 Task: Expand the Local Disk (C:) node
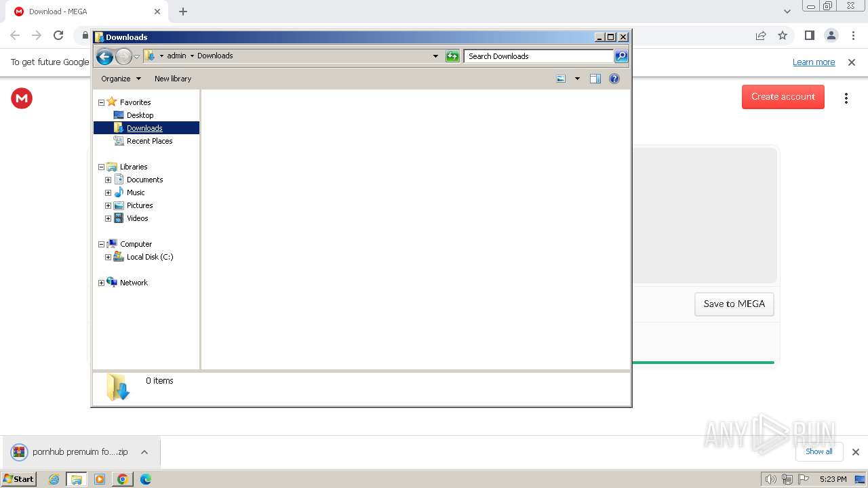(x=108, y=257)
